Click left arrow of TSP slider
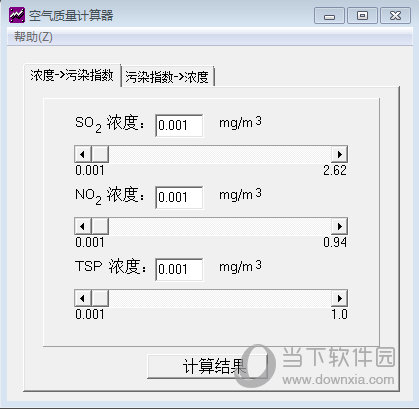The width and height of the screenshot is (419, 409). pos(82,298)
